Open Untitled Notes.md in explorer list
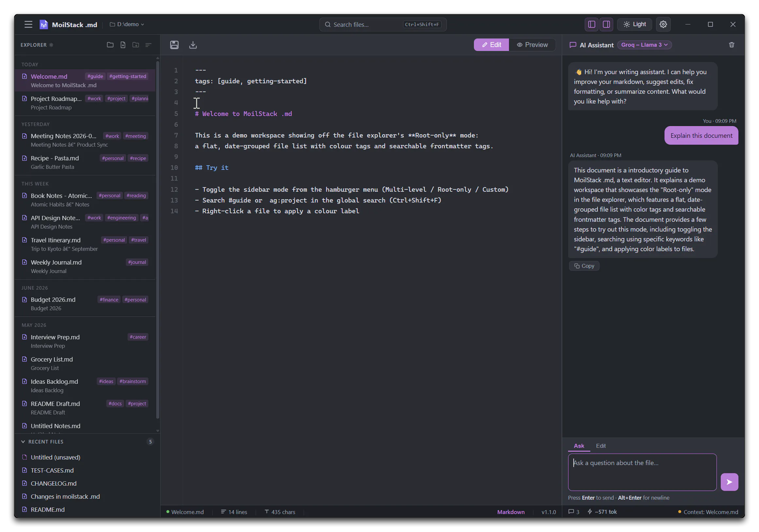This screenshot has height=532, width=759. pos(85,426)
